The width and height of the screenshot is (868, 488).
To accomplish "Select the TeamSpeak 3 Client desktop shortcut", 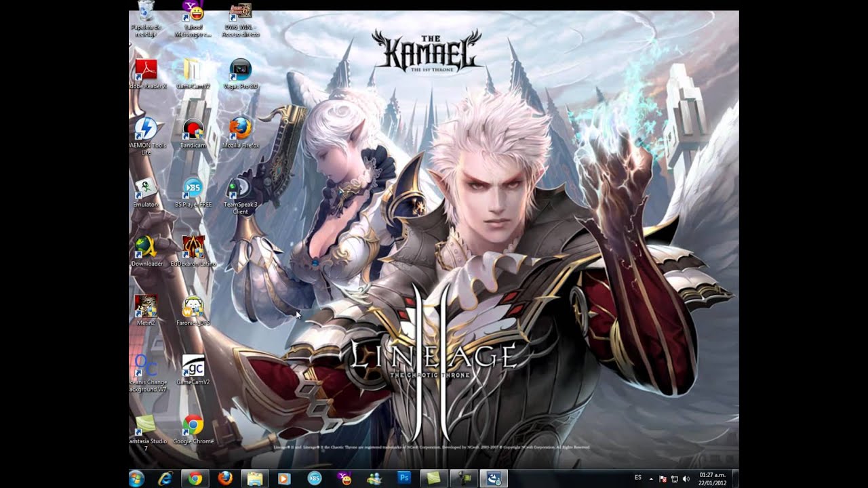I will pyautogui.click(x=240, y=196).
